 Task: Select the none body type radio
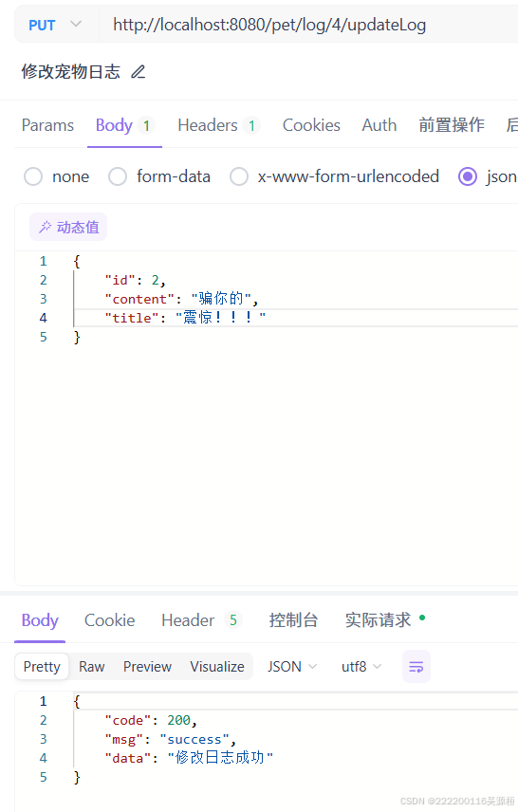tap(33, 176)
